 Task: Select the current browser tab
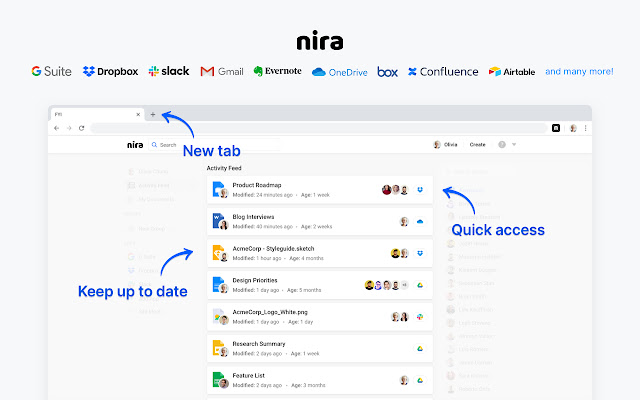point(98,115)
